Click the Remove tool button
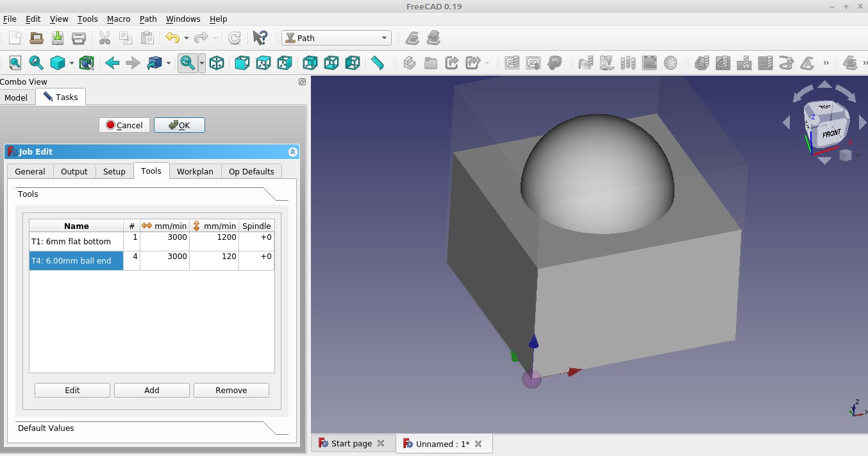The width and height of the screenshot is (868, 456). point(231,390)
